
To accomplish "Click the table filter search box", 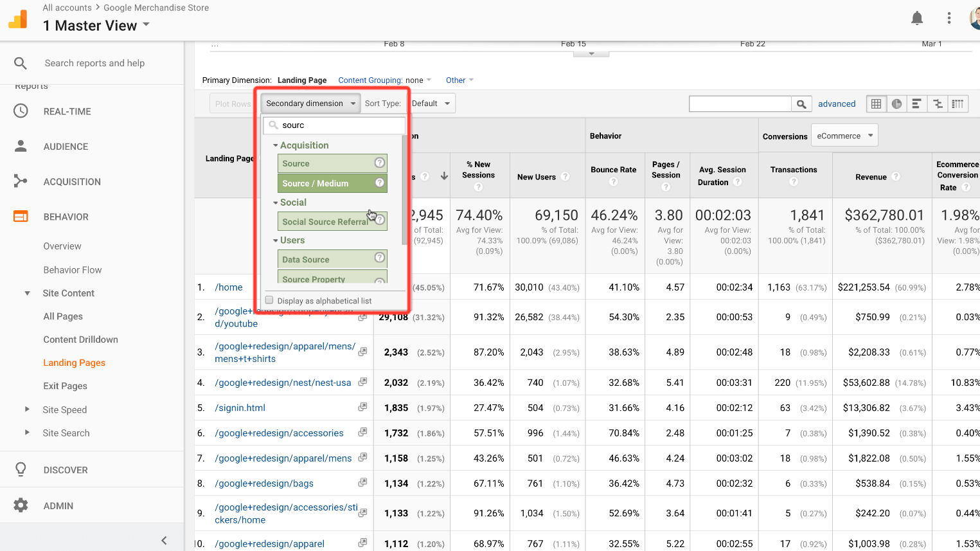I will [x=740, y=104].
